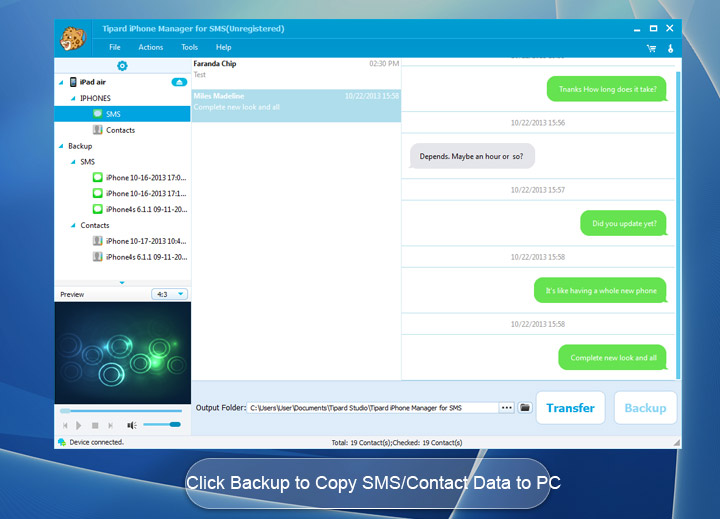Click the Output Folder path field
Image resolution: width=720 pixels, height=519 pixels.
click(373, 408)
